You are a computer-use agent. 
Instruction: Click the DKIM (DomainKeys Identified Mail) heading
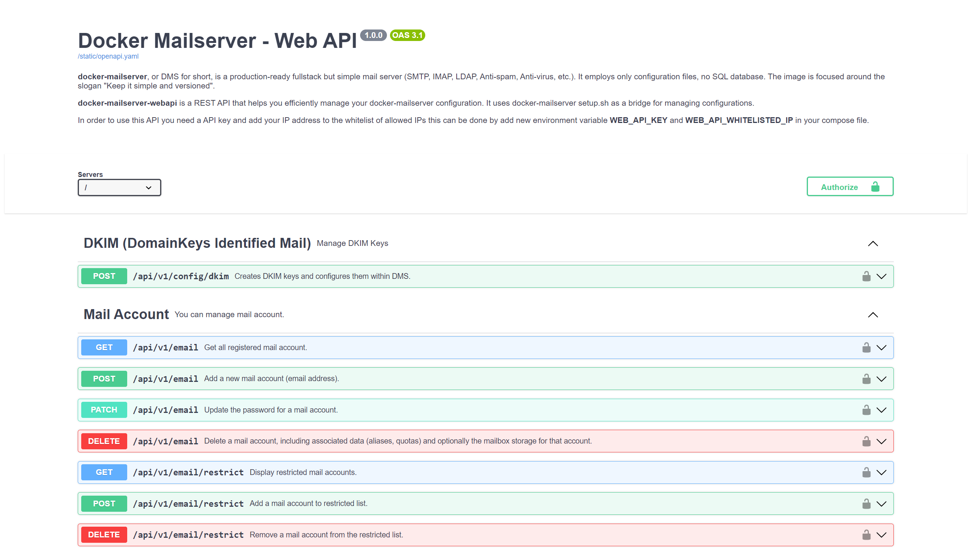(197, 243)
